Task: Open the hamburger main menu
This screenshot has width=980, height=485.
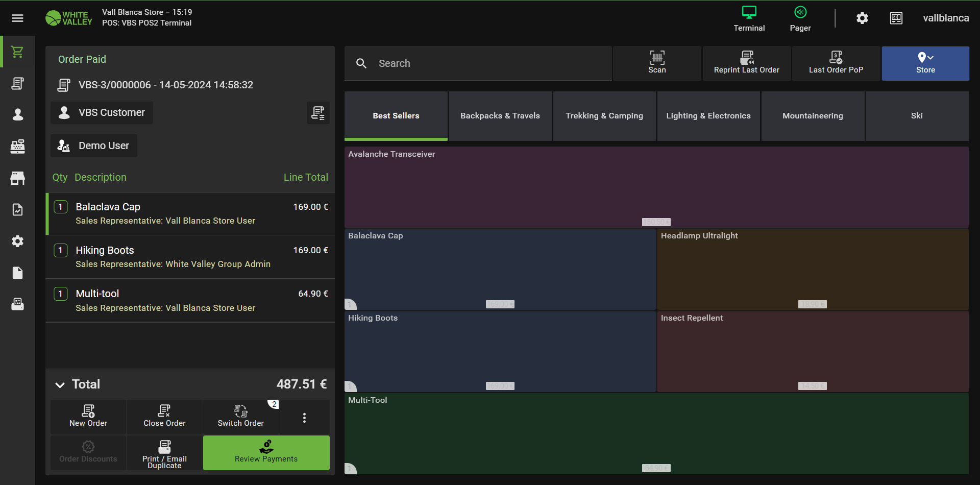Action: pyautogui.click(x=17, y=18)
